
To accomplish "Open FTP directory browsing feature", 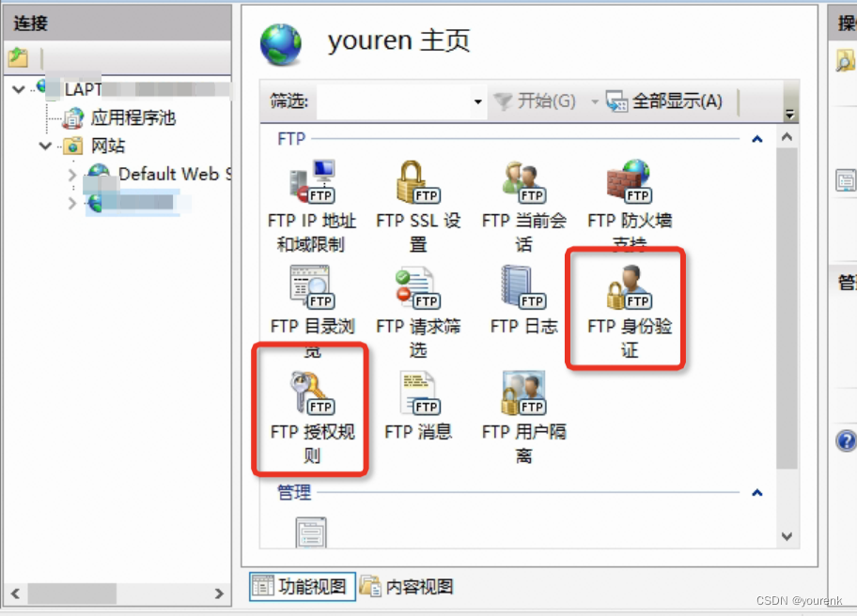I will (x=312, y=311).
